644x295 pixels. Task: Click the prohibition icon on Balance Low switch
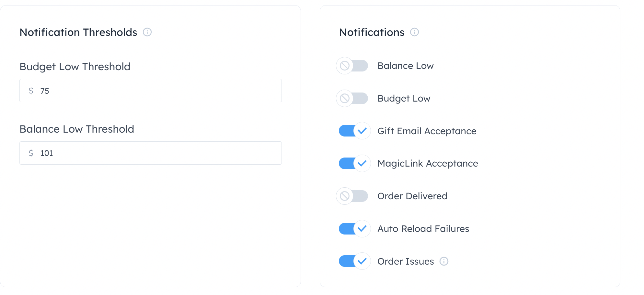point(344,66)
